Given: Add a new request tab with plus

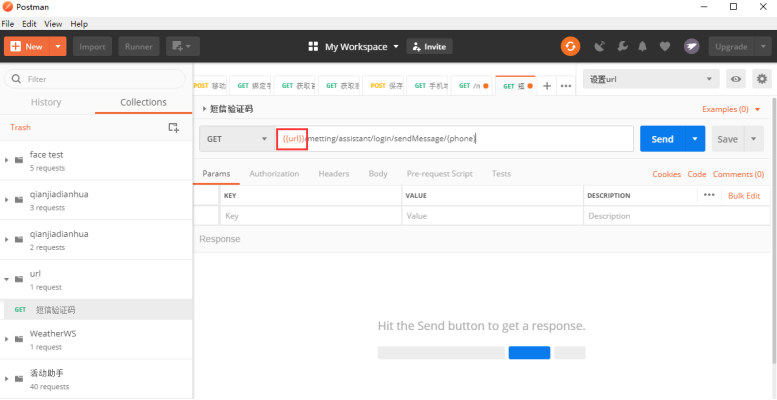Looking at the screenshot, I should pyautogui.click(x=547, y=86).
